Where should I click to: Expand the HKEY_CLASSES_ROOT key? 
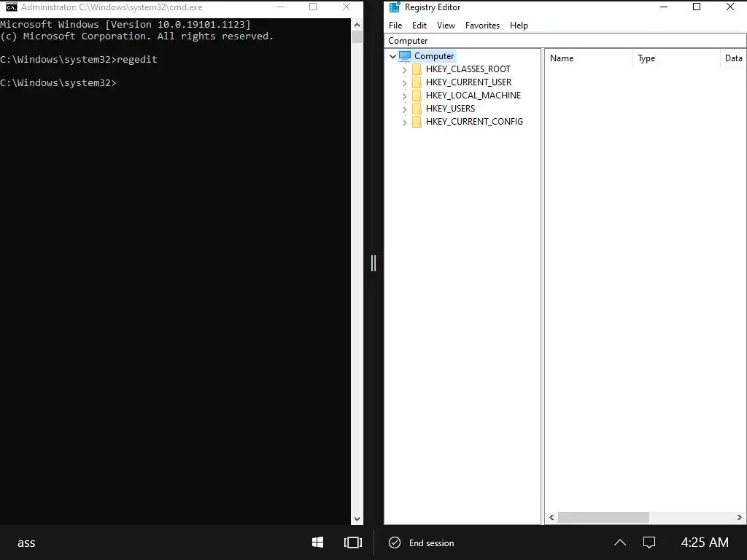pyautogui.click(x=404, y=69)
